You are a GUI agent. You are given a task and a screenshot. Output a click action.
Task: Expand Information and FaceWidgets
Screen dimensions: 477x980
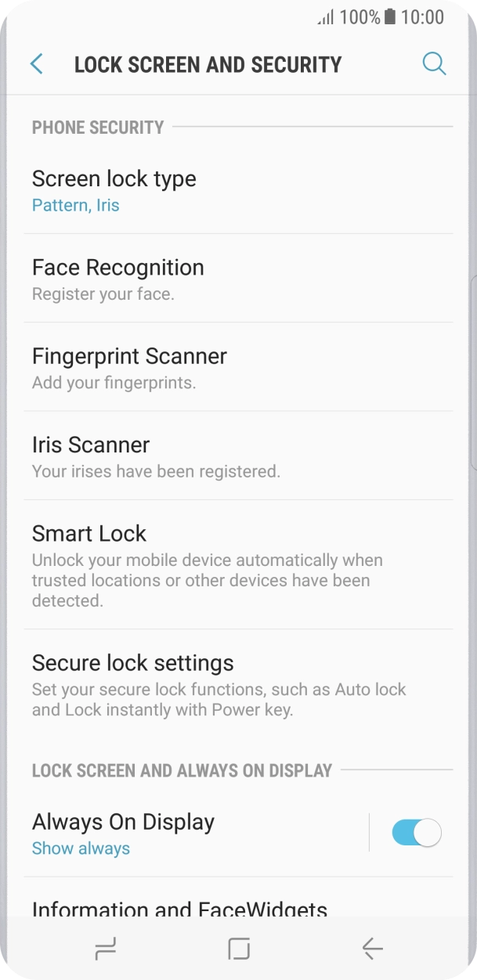(179, 908)
